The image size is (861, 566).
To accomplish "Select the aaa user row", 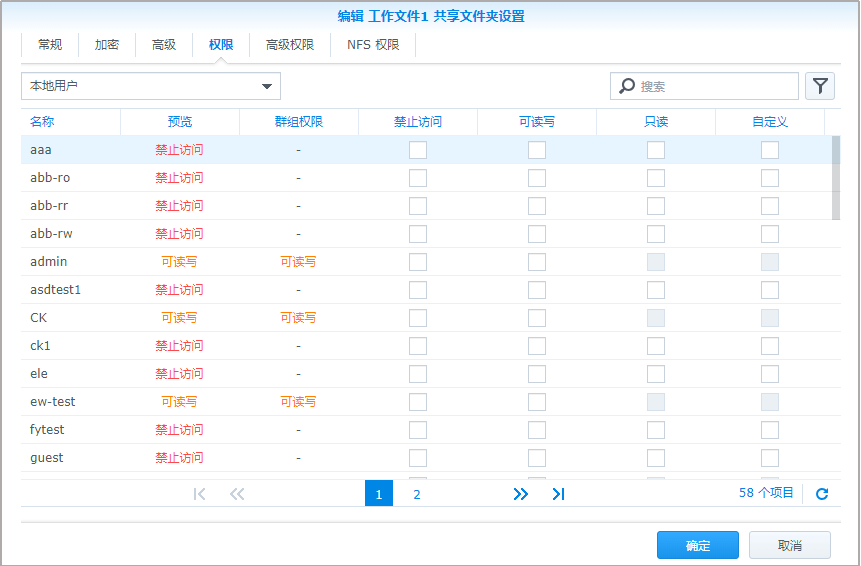I will [x=427, y=150].
